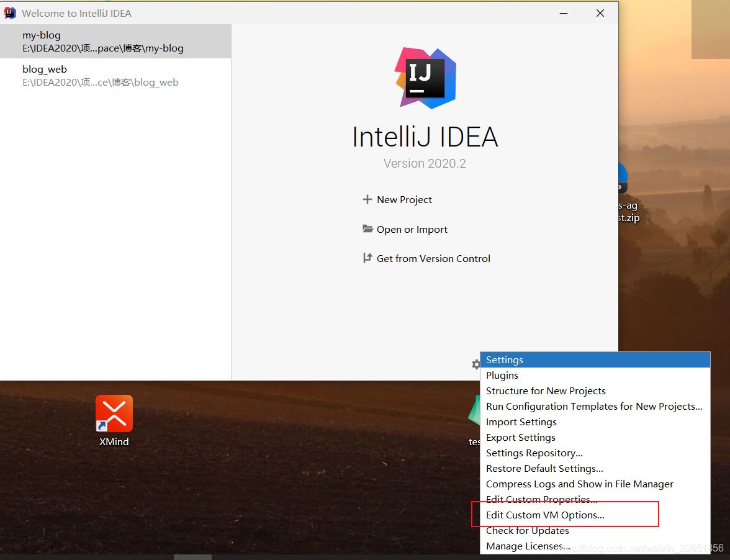Click Open or Import folder icon
This screenshot has height=560, width=730.
pyautogui.click(x=367, y=228)
